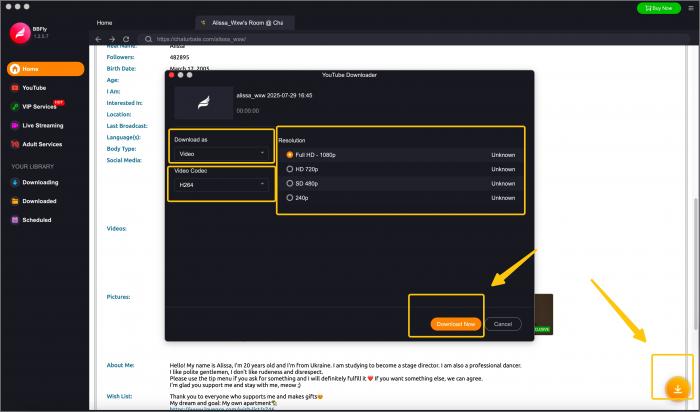Open the Home sidebar item

(x=45, y=69)
